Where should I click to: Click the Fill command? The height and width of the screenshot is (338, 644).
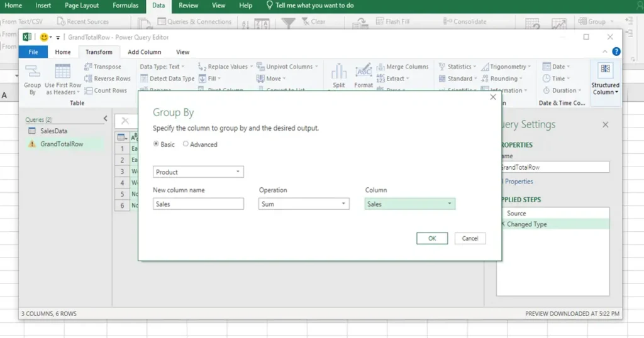pos(210,79)
